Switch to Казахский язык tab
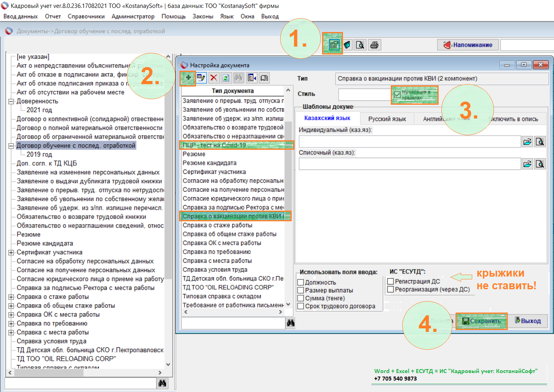Viewport: 554px width, 392px height. pos(327,118)
